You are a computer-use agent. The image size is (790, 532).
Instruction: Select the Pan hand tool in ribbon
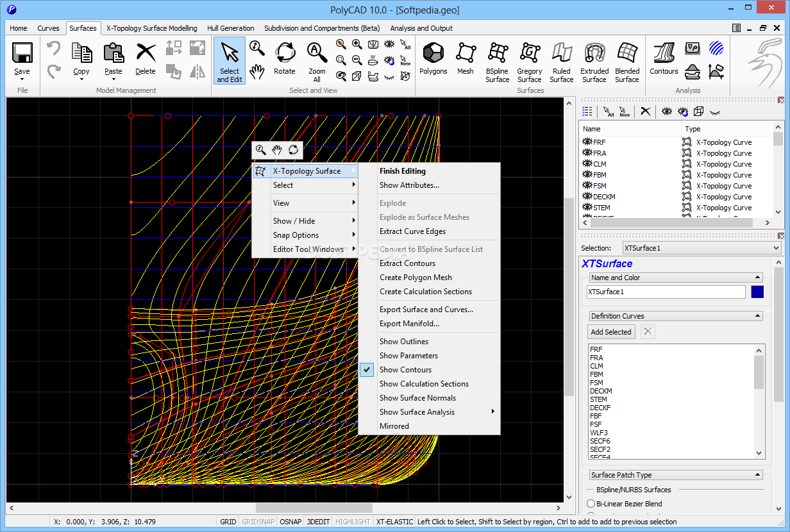(257, 72)
